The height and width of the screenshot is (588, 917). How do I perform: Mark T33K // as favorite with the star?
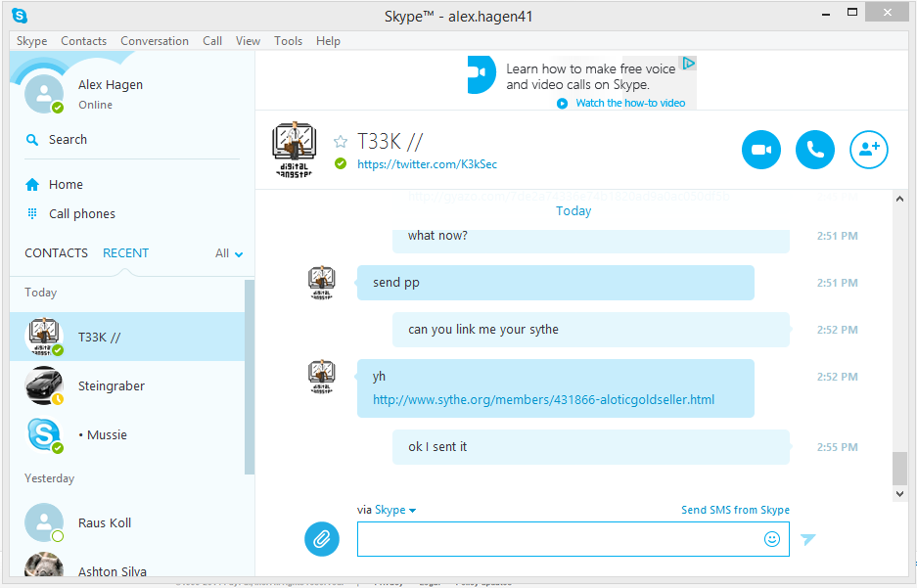click(x=341, y=142)
